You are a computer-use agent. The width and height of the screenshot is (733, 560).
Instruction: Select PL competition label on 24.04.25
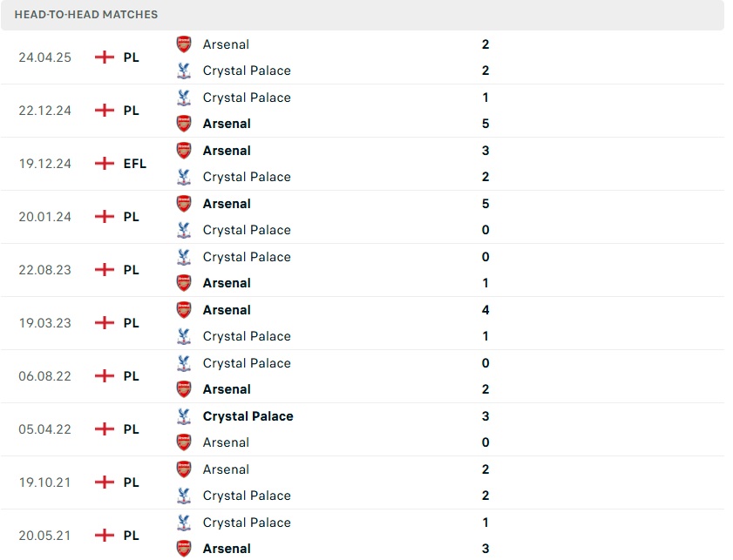tap(131, 57)
